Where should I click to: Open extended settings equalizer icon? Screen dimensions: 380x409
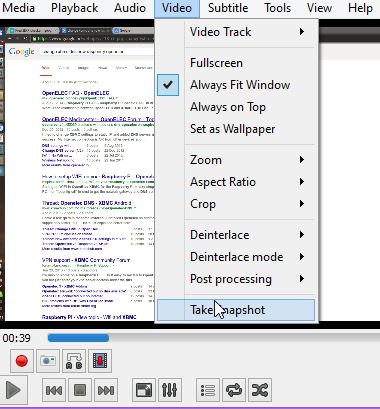point(170,390)
